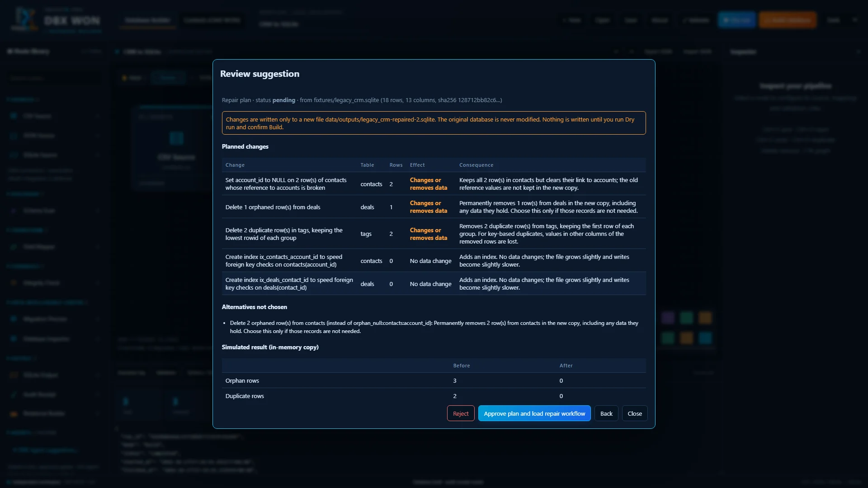Click the 'Change' column header
The height and width of the screenshot is (488, 868).
235,165
